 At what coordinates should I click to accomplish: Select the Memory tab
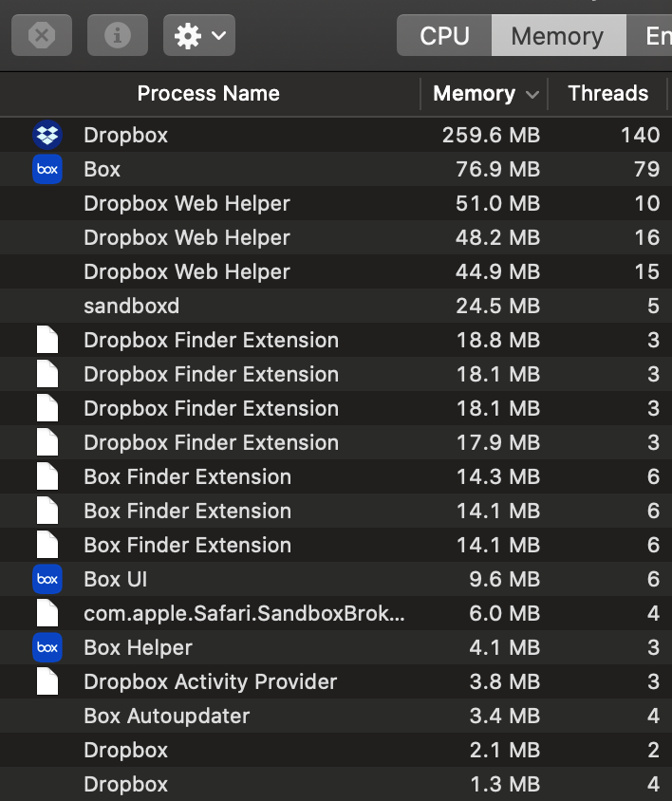tap(558, 35)
